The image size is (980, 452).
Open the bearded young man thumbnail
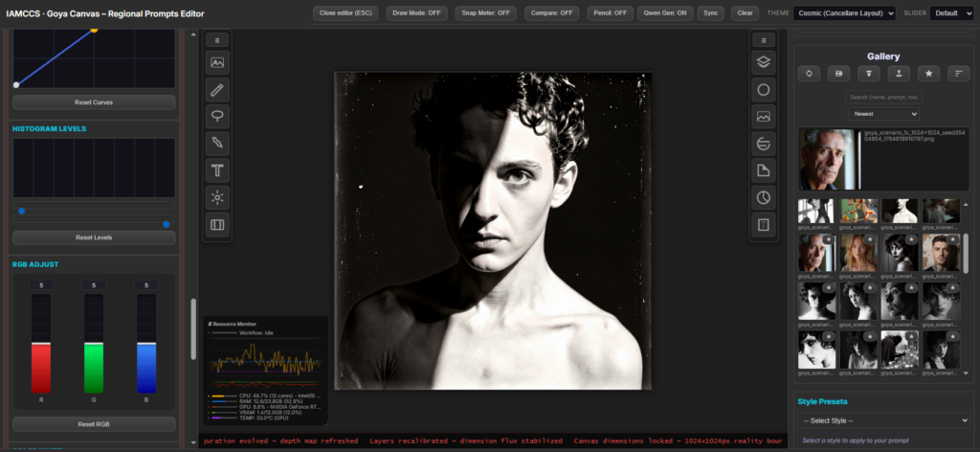pyautogui.click(x=941, y=253)
